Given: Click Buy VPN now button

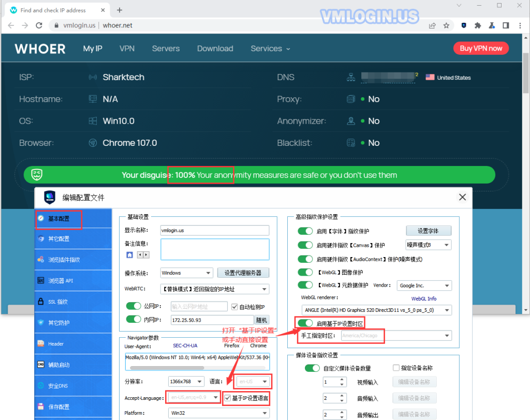Looking at the screenshot, I should [481, 48].
